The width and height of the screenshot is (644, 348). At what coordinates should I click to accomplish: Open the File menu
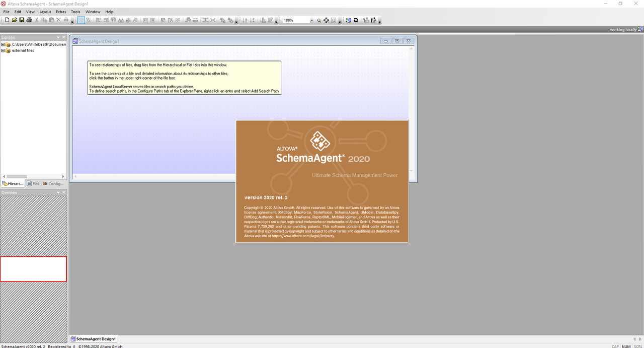point(6,12)
